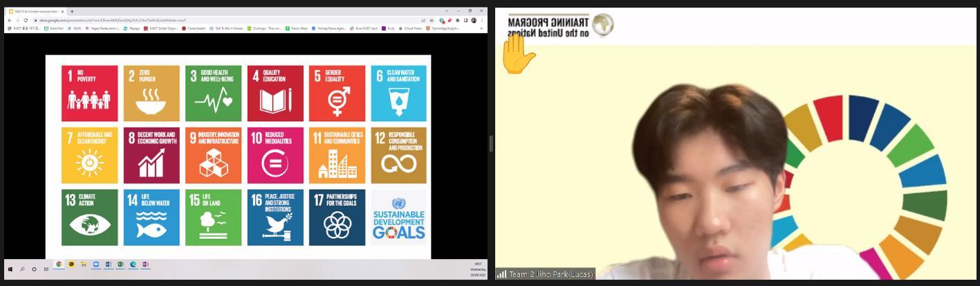This screenshot has height=286, width=980.
Task: Click the Sustainable Development Goals logo tile
Action: (x=399, y=217)
